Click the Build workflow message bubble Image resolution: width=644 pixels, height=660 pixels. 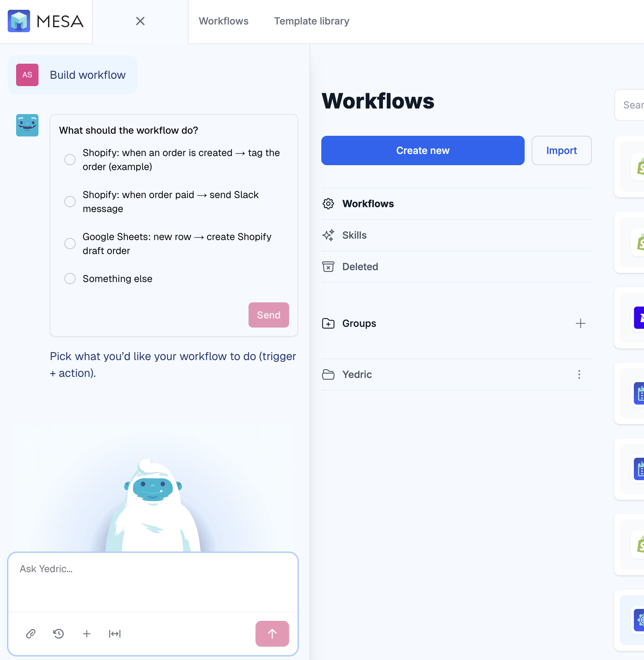point(72,75)
